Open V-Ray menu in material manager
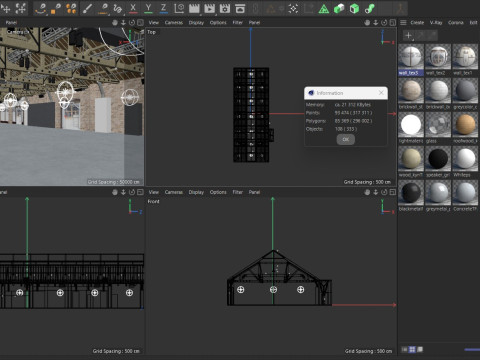Screen dimensions: 480x360 pyautogui.click(x=436, y=23)
